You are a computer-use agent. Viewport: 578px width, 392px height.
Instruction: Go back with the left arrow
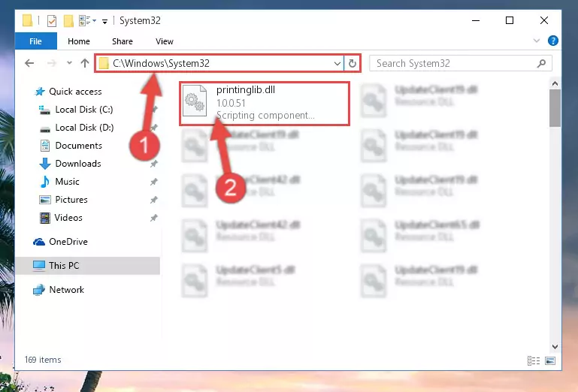(29, 63)
